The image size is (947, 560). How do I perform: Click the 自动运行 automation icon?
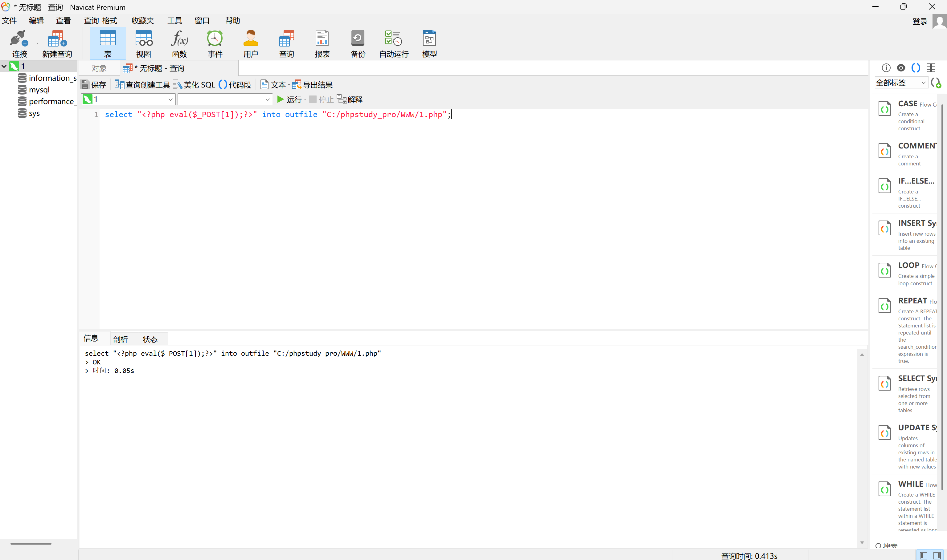(x=393, y=43)
